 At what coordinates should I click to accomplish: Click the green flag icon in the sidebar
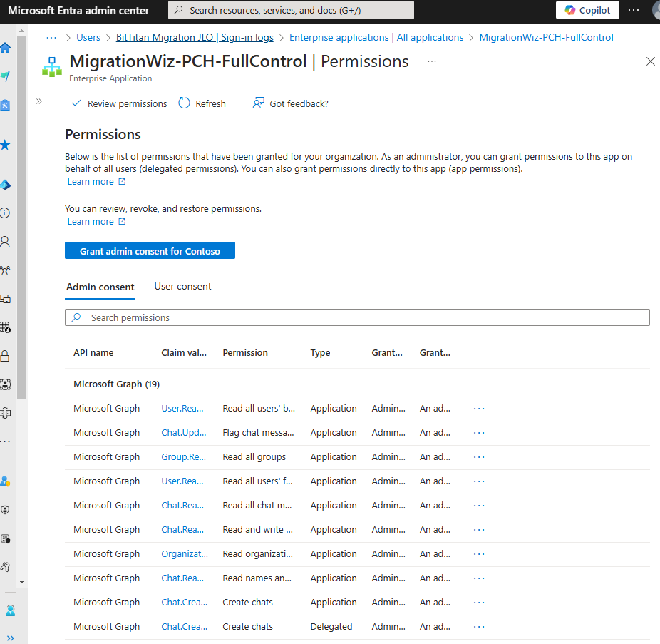(x=5, y=76)
